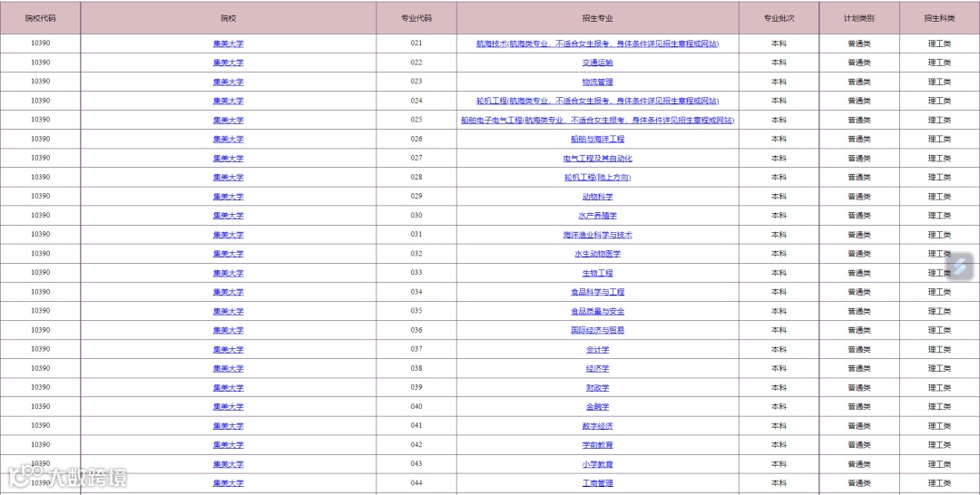Open the 交通运输 major link
The image size is (980, 495).
pyautogui.click(x=597, y=63)
